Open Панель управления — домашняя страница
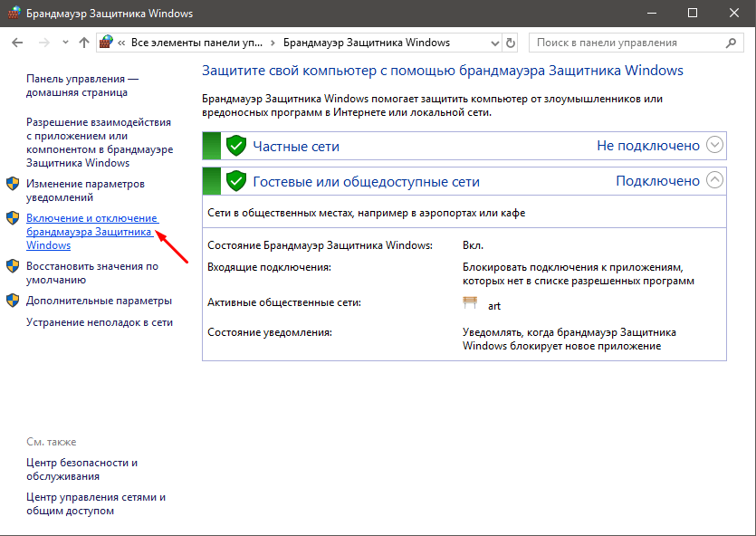Image resolution: width=756 pixels, height=536 pixels. (x=82, y=85)
